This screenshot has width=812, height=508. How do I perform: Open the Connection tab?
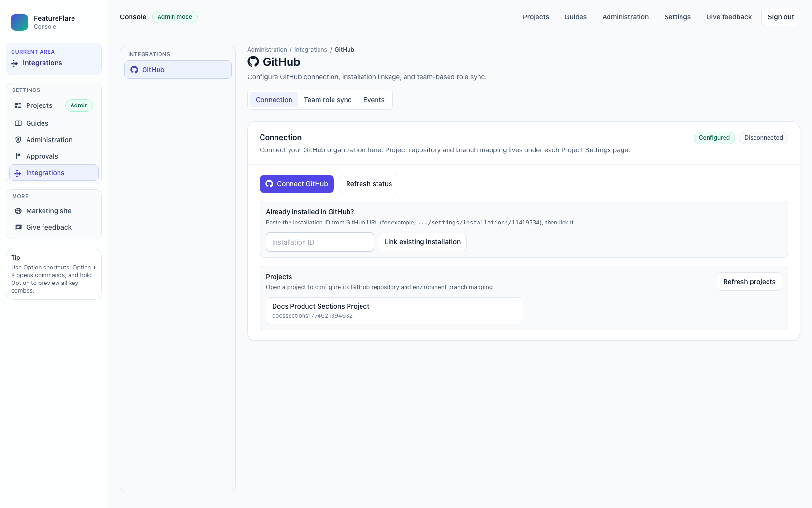[x=274, y=100]
